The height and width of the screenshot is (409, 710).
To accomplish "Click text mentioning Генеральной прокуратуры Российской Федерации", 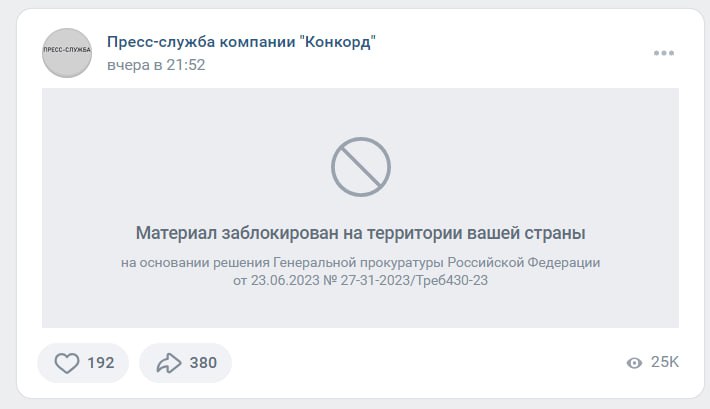I will click(437, 263).
